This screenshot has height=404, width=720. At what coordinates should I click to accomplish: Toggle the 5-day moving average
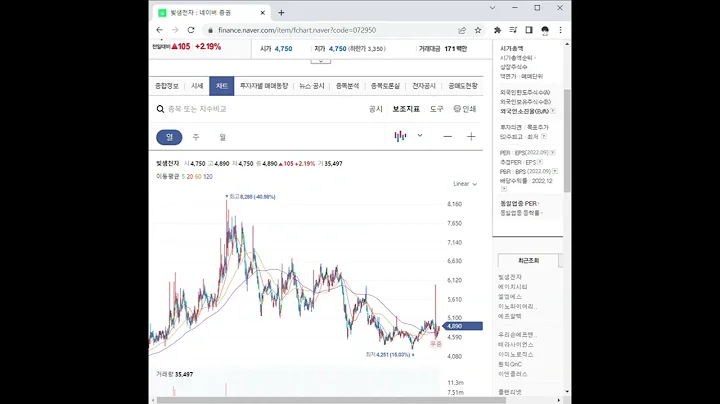[183, 176]
